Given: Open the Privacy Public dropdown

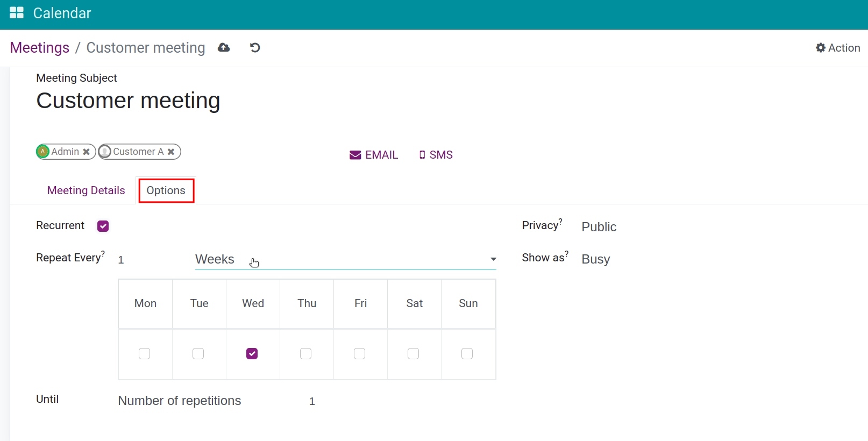Looking at the screenshot, I should (x=599, y=227).
